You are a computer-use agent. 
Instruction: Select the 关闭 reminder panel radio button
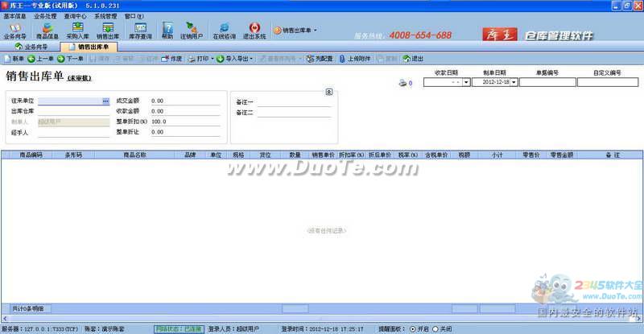click(x=436, y=328)
